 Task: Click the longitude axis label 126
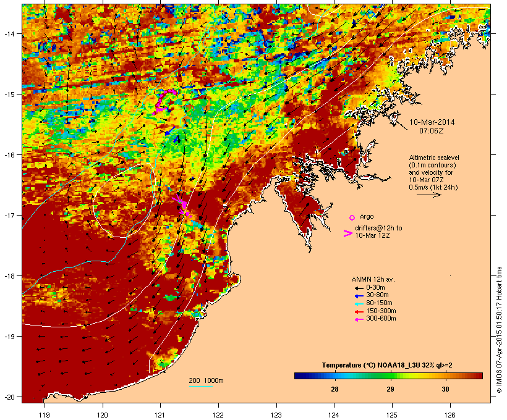point(450,415)
